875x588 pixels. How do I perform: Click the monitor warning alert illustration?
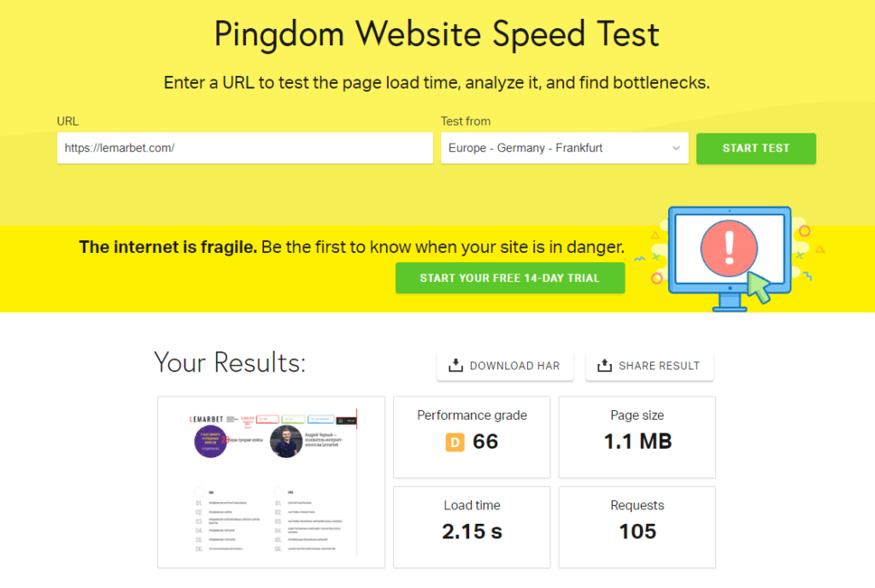[730, 258]
